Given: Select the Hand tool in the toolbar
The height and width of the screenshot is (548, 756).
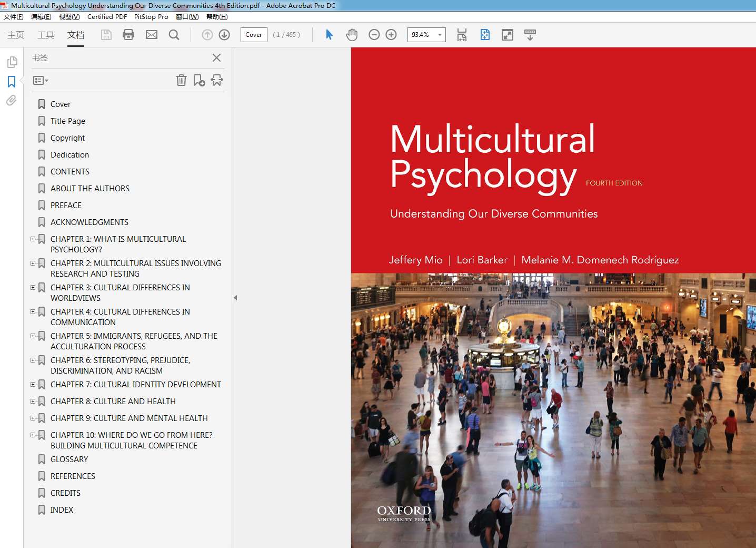Looking at the screenshot, I should [x=351, y=35].
